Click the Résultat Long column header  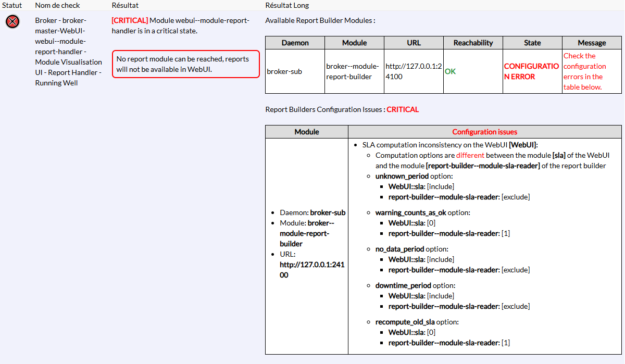click(x=287, y=5)
